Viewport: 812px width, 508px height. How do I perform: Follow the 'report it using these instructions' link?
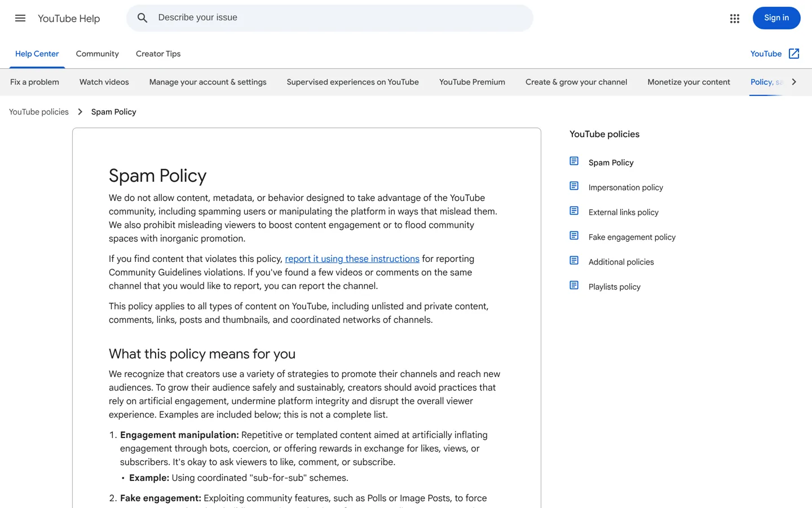click(x=352, y=259)
